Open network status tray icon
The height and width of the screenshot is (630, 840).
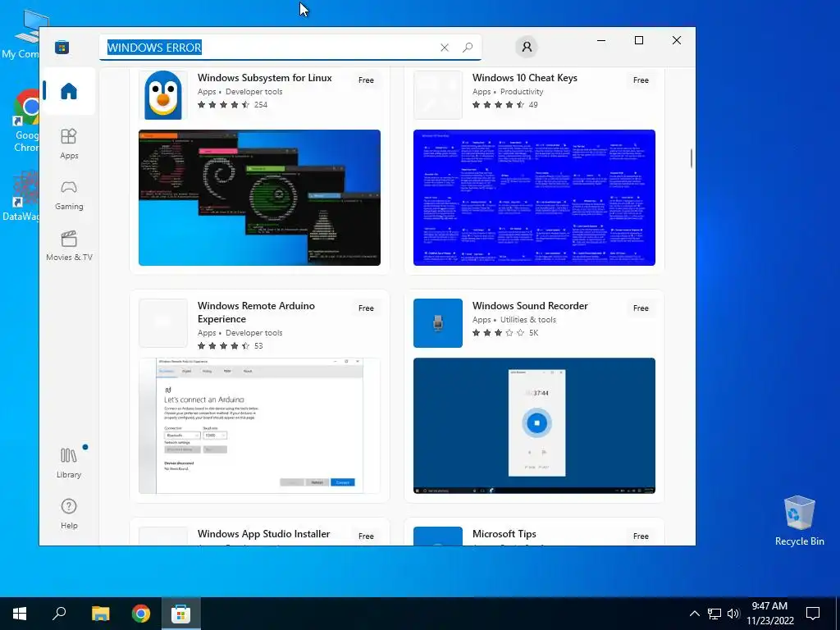(714, 614)
